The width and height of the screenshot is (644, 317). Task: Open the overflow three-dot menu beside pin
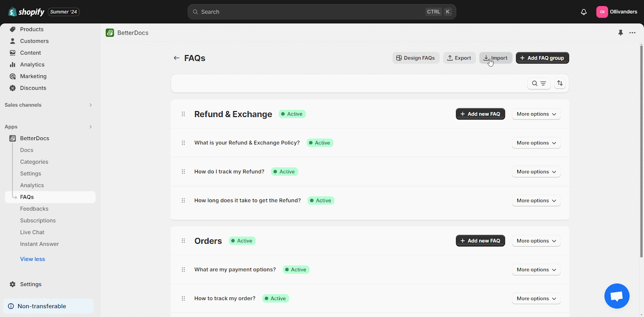tap(632, 33)
